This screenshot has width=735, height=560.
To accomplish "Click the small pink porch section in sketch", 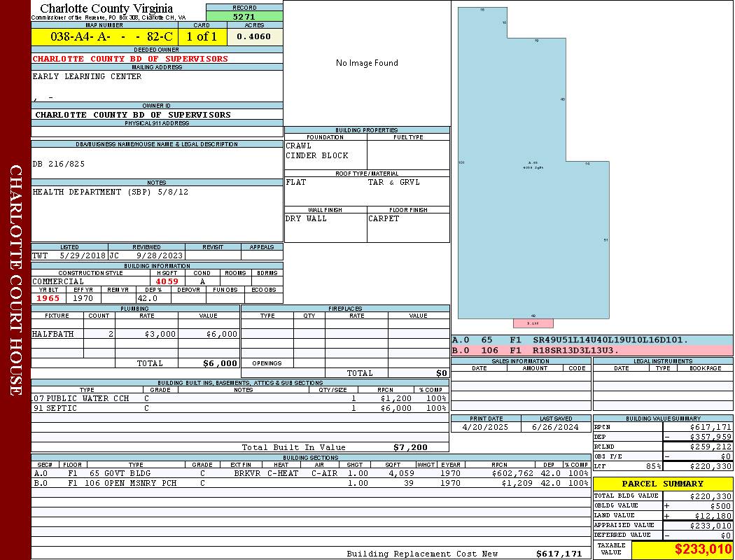I will (x=533, y=323).
